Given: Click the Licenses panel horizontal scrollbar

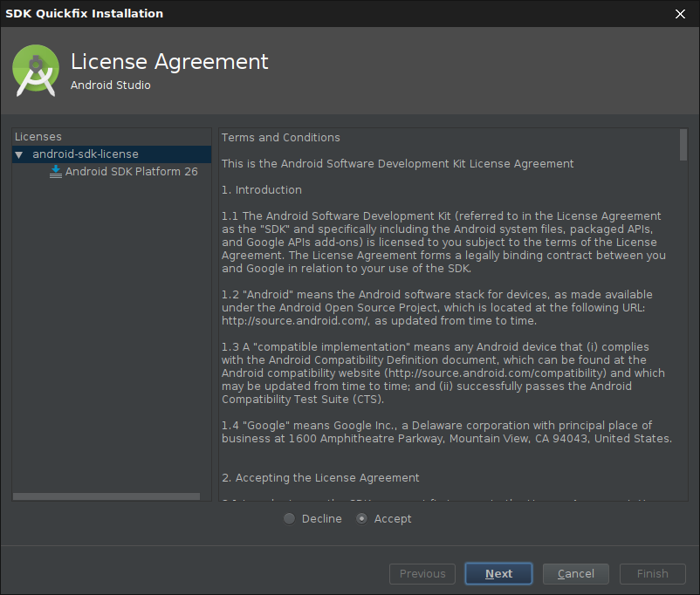Looking at the screenshot, I should coord(106,496).
